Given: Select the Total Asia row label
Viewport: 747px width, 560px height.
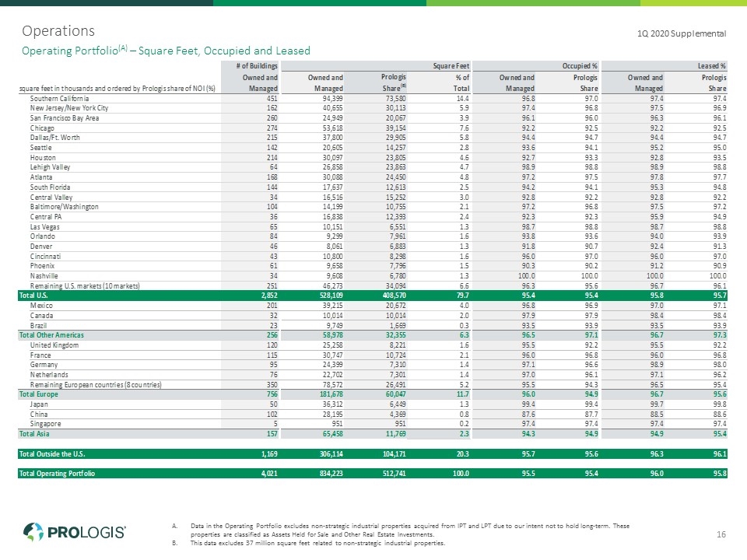Looking at the screenshot, I should pyautogui.click(x=33, y=434).
